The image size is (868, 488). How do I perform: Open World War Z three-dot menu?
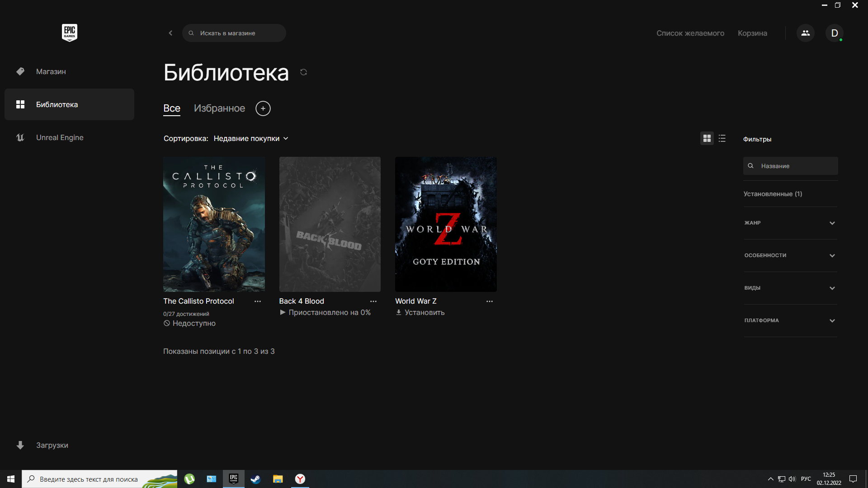point(489,301)
